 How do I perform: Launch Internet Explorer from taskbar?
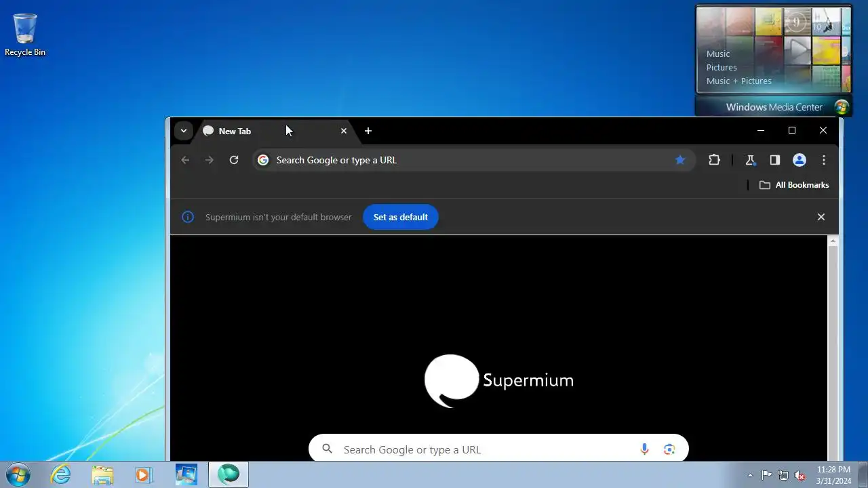61,474
